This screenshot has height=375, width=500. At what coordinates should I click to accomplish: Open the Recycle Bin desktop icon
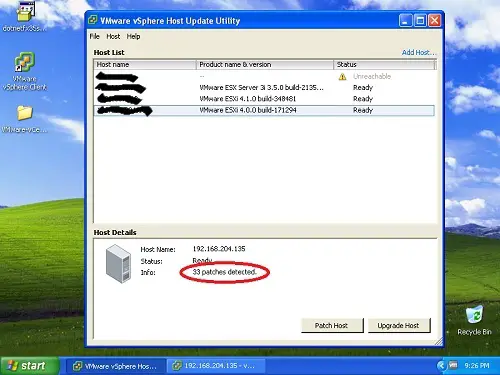(x=474, y=320)
